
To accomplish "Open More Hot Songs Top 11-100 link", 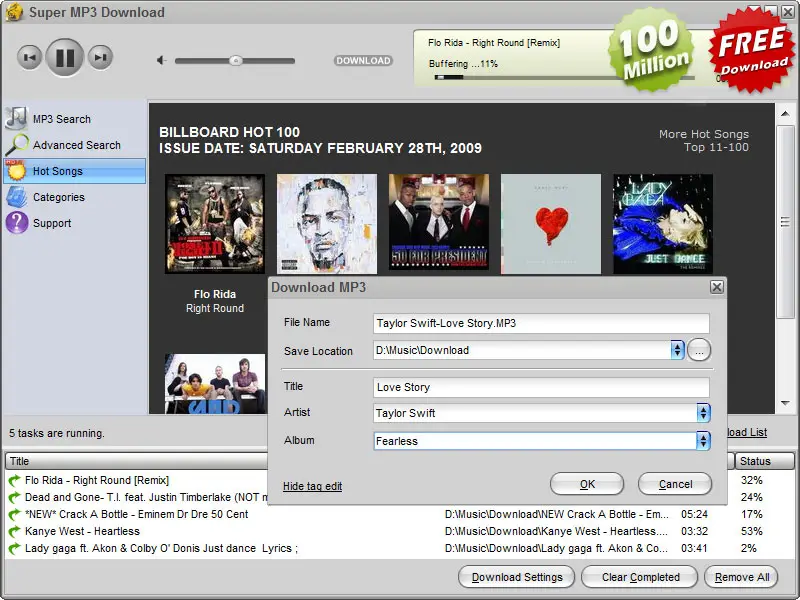I will [x=704, y=140].
